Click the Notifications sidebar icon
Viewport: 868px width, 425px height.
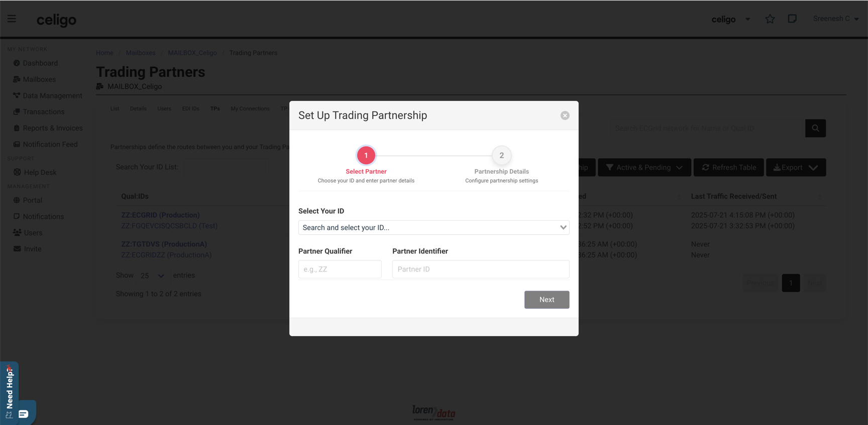click(x=17, y=216)
